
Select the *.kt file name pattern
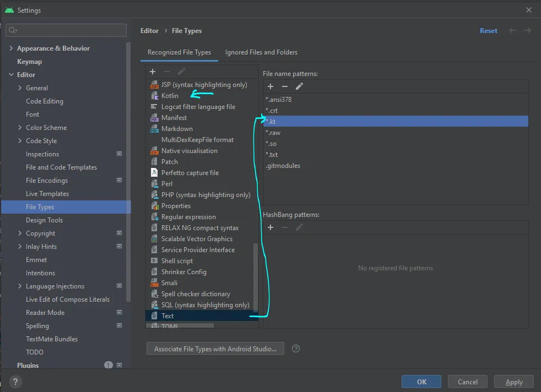click(x=396, y=121)
